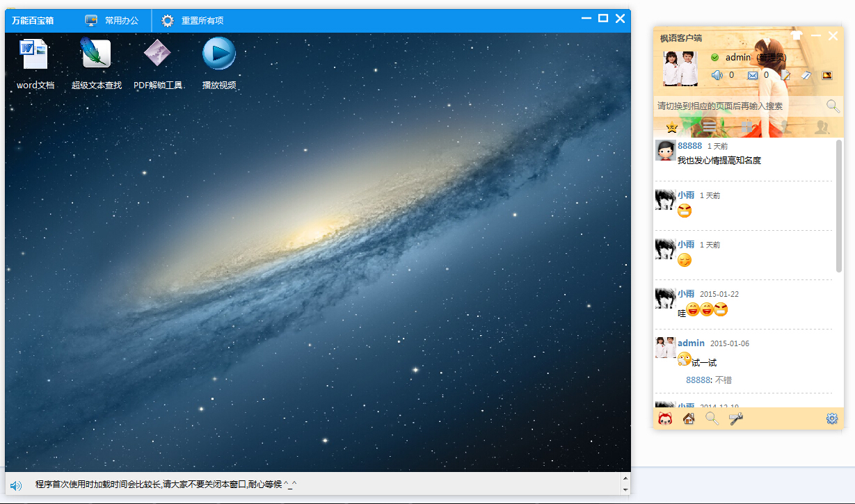Click the envelope messages icon
The height and width of the screenshot is (504, 855).
coord(753,75)
